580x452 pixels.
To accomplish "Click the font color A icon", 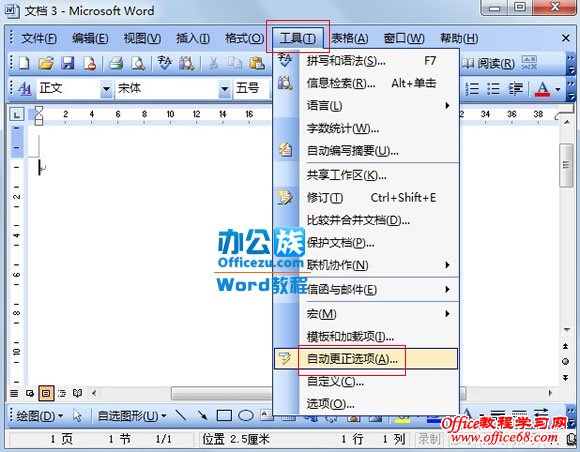I will [x=543, y=89].
